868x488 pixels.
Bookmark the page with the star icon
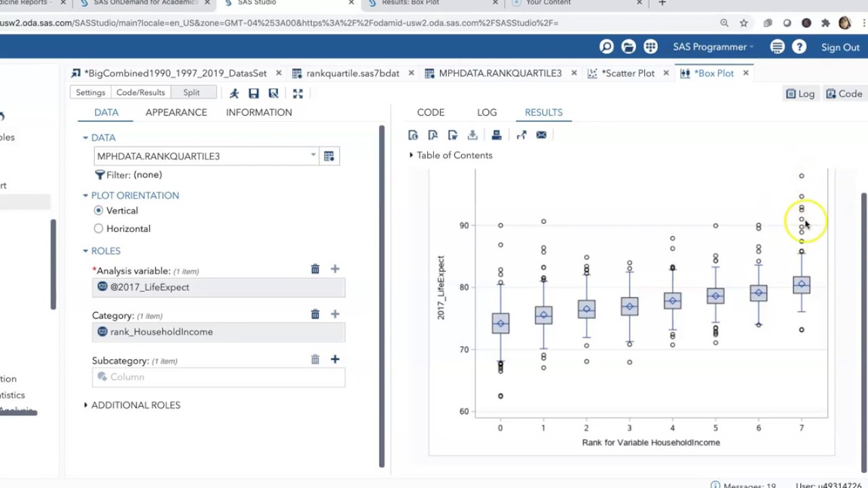tap(744, 23)
